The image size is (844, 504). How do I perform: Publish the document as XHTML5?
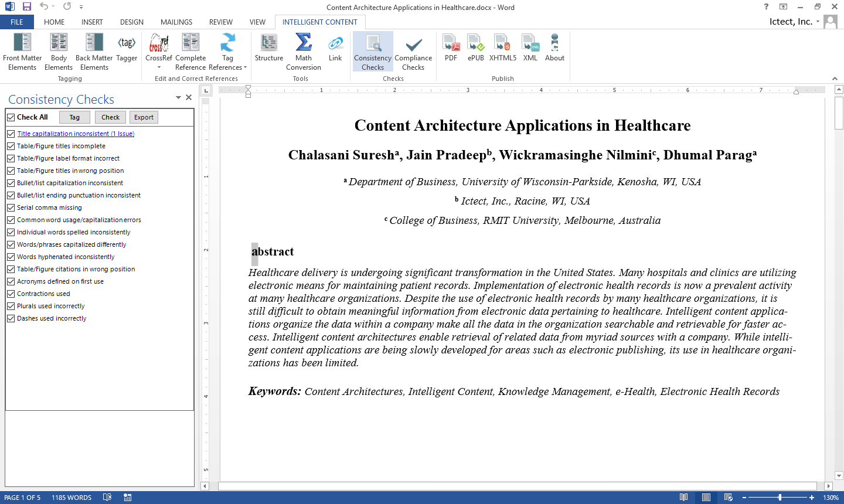(503, 48)
